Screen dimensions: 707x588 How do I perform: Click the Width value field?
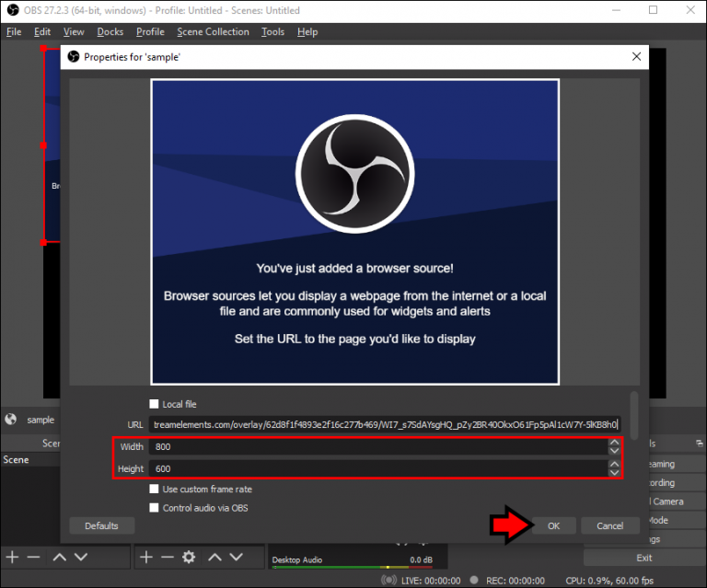tap(378, 446)
